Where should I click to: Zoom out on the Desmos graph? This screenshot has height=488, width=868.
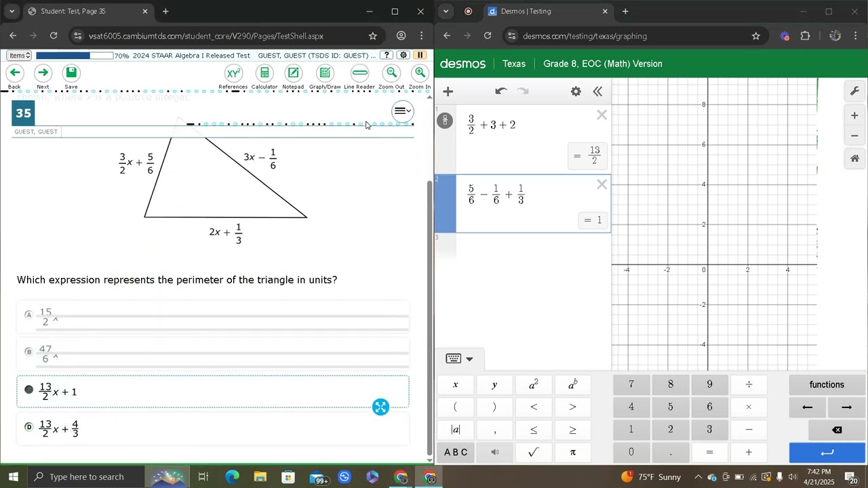tap(854, 136)
